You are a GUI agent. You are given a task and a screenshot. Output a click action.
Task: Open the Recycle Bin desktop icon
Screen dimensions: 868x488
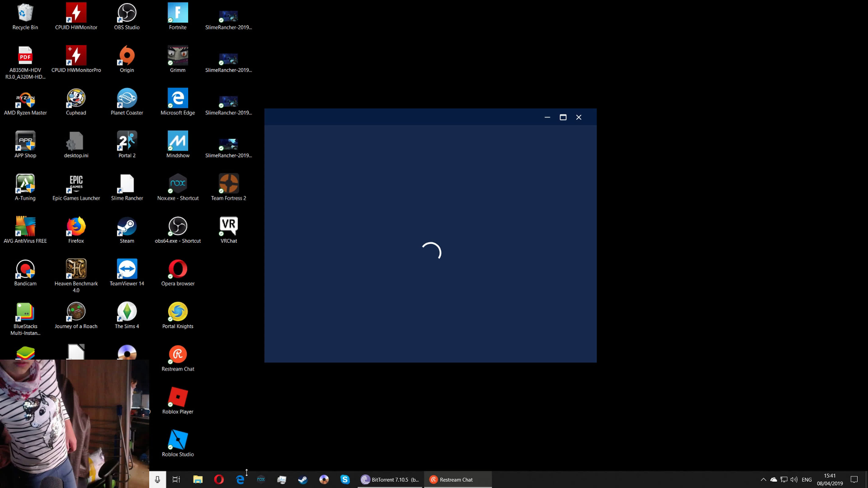point(25,17)
